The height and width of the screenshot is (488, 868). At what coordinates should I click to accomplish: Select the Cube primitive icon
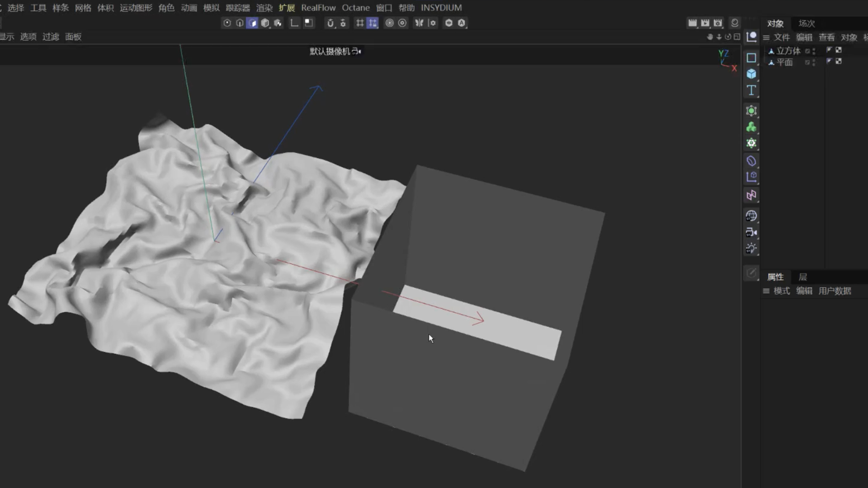[751, 74]
